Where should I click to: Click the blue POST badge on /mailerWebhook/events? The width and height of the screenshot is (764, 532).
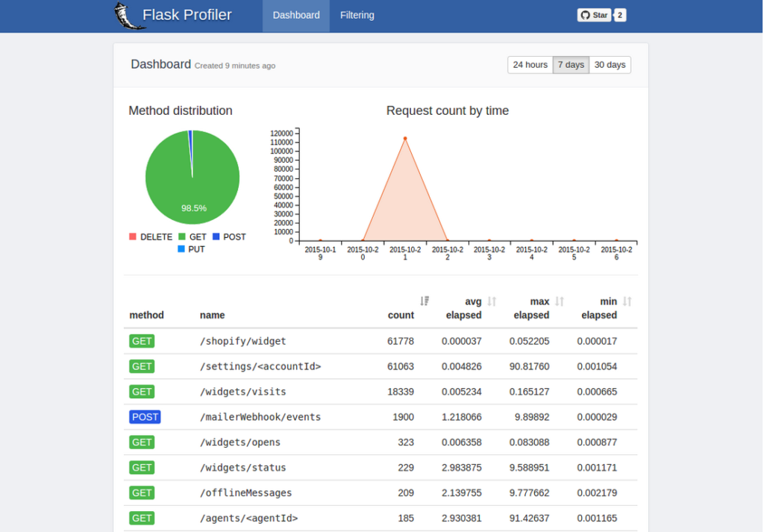click(x=145, y=417)
